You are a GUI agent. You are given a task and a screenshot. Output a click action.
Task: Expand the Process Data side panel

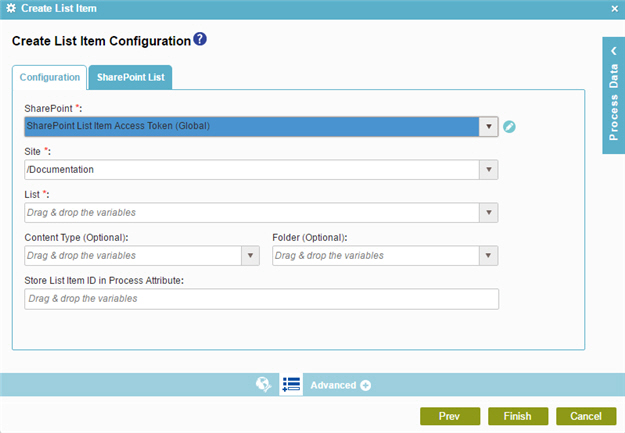click(613, 95)
